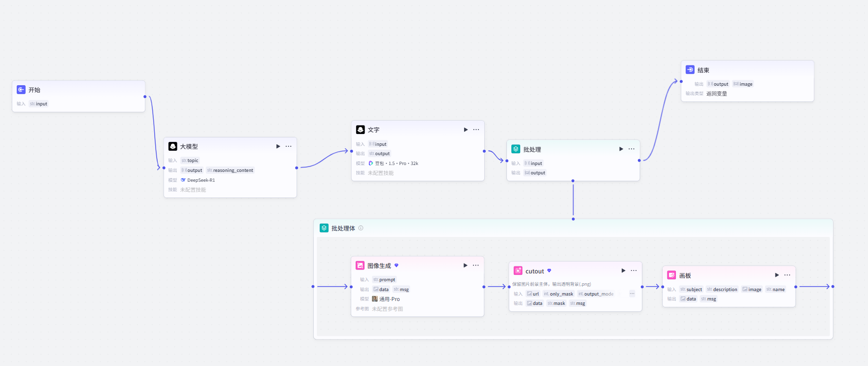This screenshot has width=868, height=366.
Task: Click the 图像生成 node icon
Action: tap(360, 266)
